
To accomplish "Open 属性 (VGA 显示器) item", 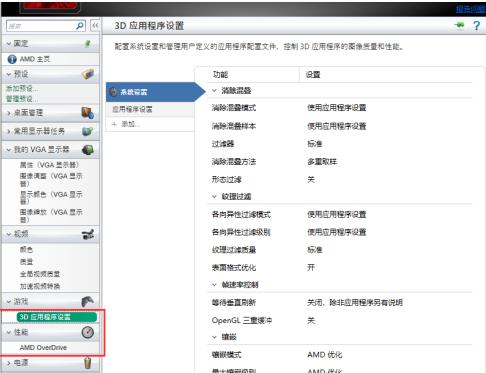I will [49, 165].
